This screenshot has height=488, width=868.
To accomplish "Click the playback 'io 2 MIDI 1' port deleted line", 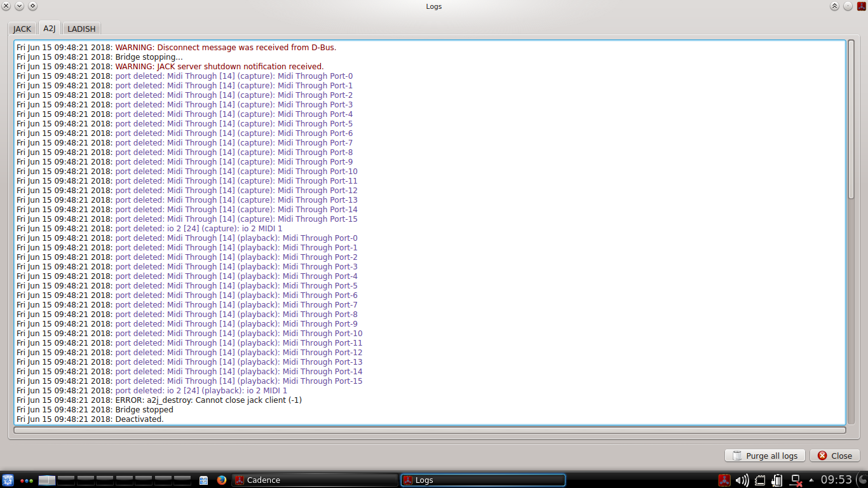I will [152, 391].
